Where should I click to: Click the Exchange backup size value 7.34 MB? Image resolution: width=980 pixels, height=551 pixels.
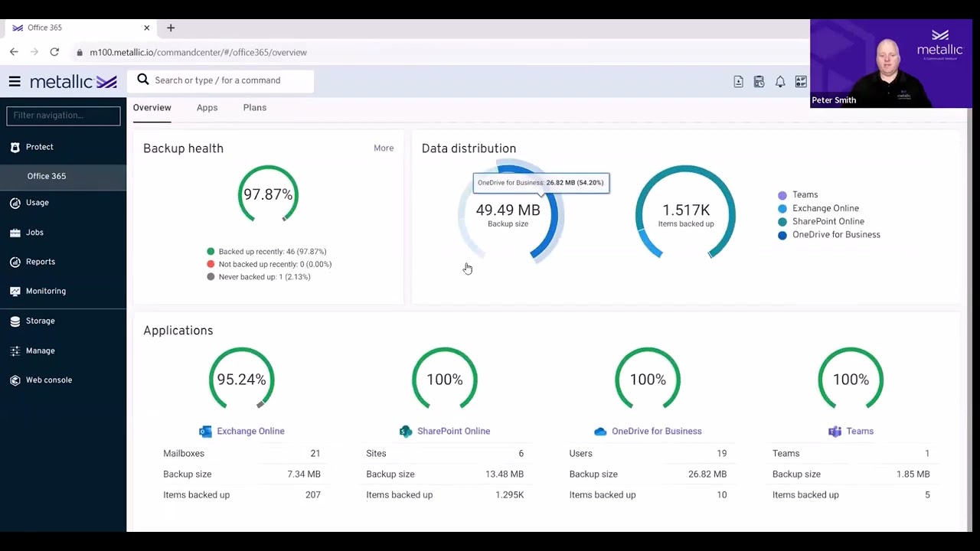[x=304, y=474]
